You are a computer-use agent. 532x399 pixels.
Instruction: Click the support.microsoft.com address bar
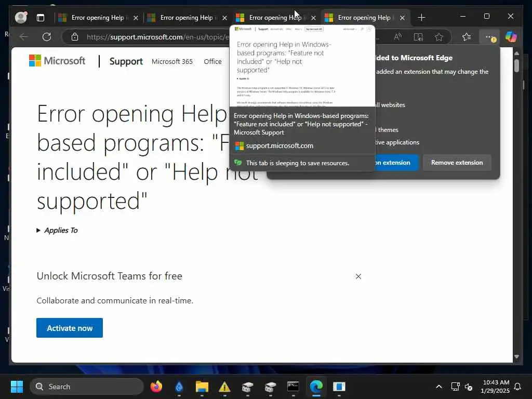[158, 37]
